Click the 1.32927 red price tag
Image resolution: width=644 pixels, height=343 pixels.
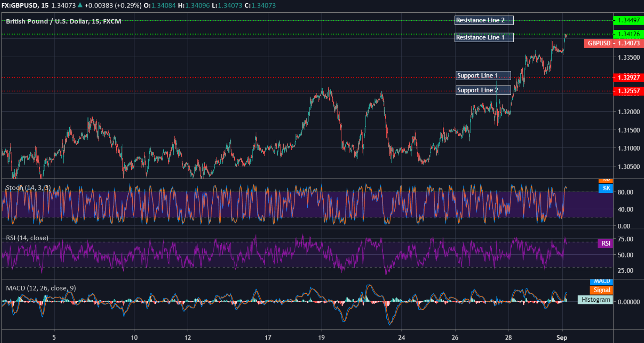628,78
